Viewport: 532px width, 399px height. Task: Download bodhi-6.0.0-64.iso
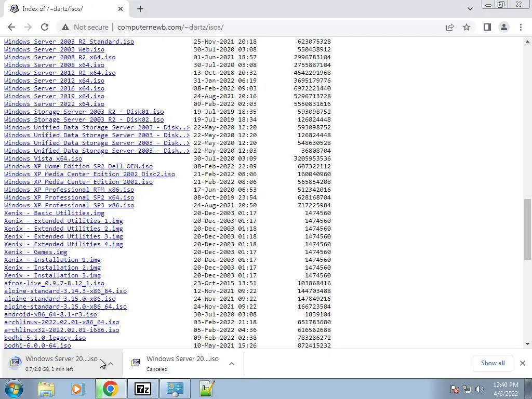37,345
